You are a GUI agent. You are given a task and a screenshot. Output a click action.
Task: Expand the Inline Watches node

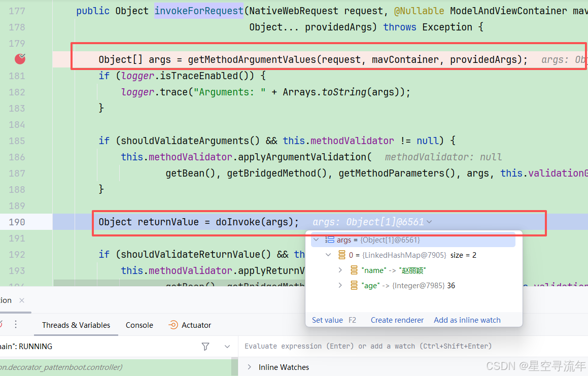point(250,367)
